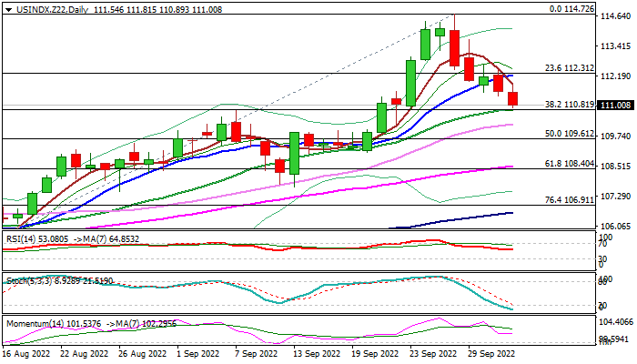The width and height of the screenshot is (637, 364).
Task: Click the 38.2 110.819 retracement label
Action: (x=569, y=105)
